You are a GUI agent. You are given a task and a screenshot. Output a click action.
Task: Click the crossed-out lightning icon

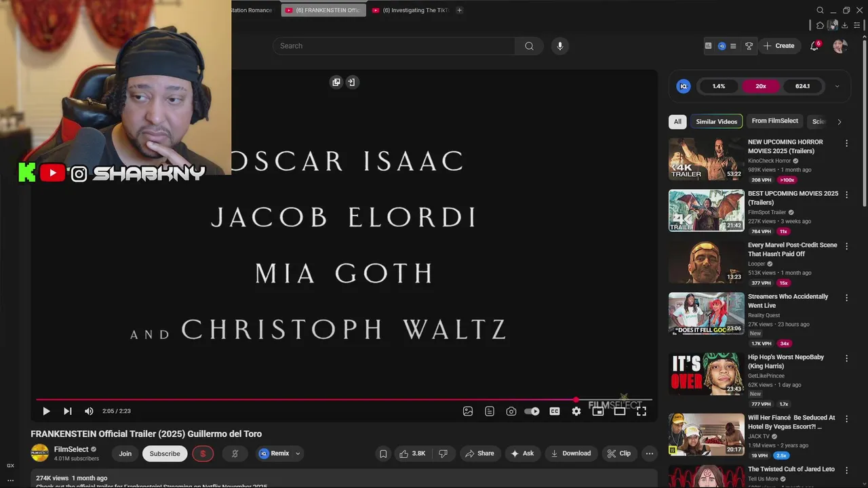(235, 453)
